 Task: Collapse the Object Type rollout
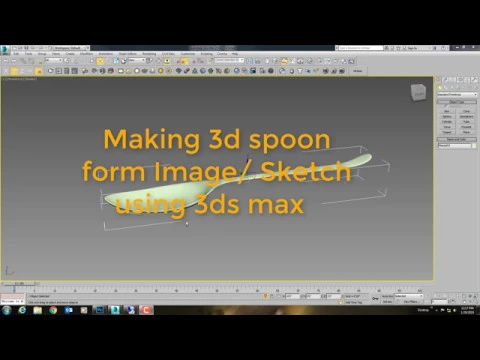457,102
